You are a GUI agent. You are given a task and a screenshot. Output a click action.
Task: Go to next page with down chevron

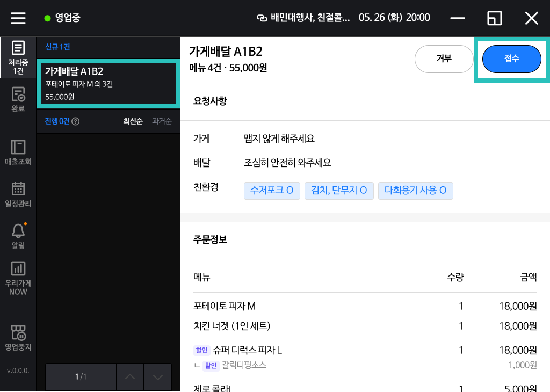pyautogui.click(x=158, y=377)
